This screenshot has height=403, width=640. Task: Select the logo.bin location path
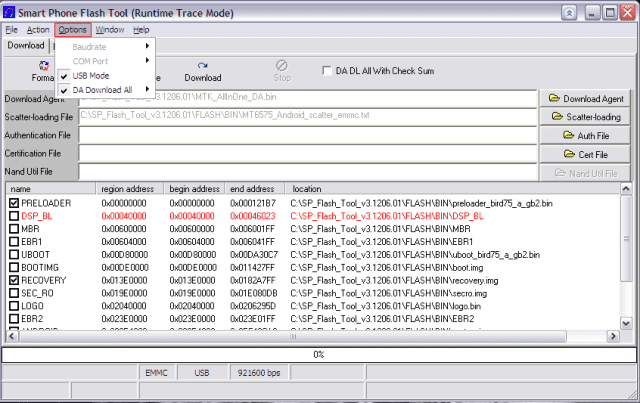(x=386, y=306)
